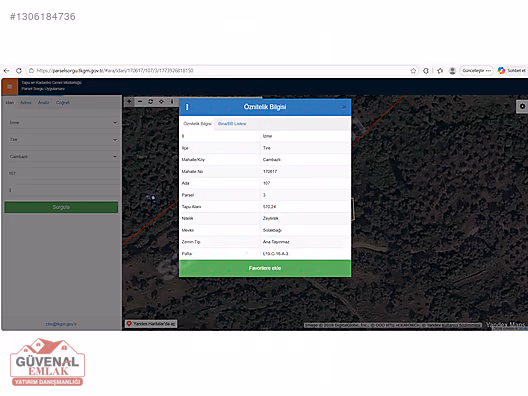
Task: Open the browser profile avatar
Action: click(x=453, y=71)
